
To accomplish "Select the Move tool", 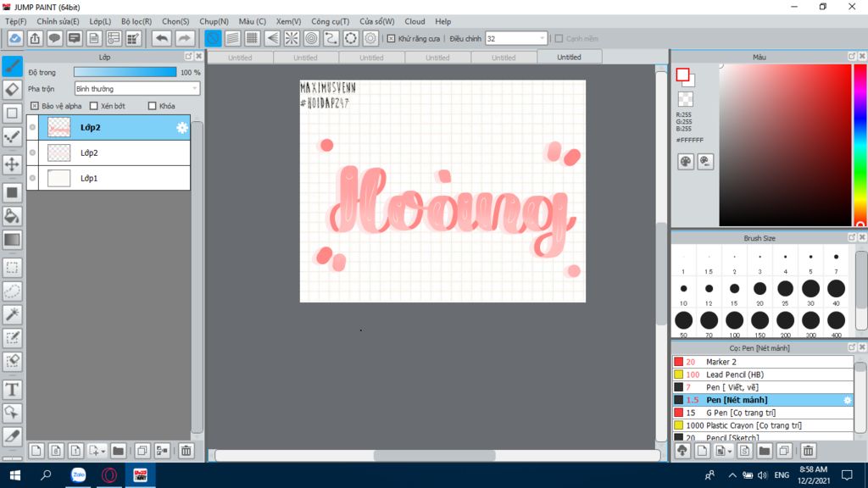I will click(x=12, y=164).
